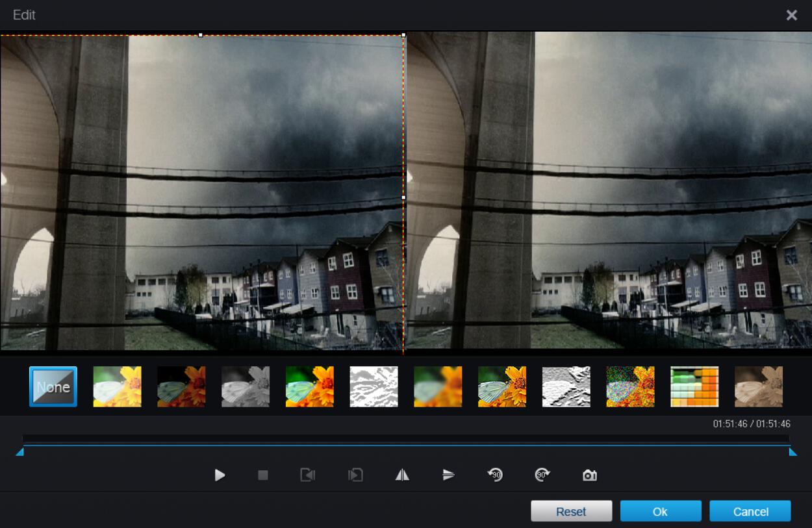Viewport: 812px width, 528px height.
Task: Click the right blue trim marker
Action: 793,452
